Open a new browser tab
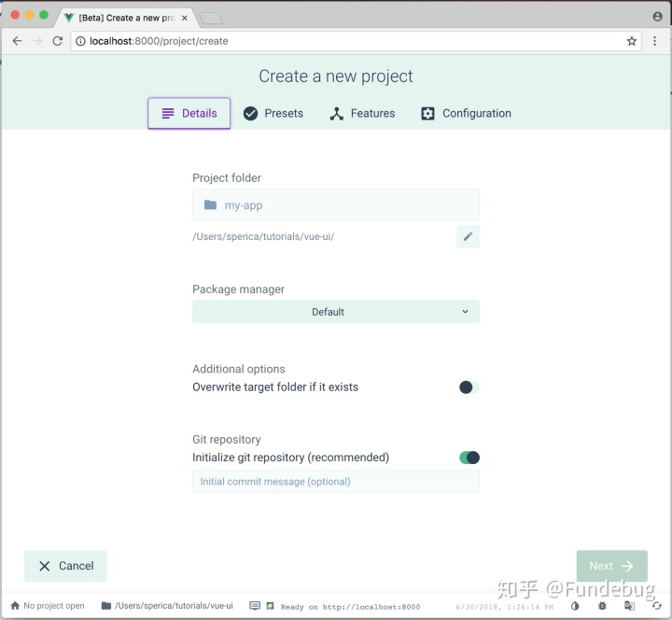Viewport: 672px width, 620px height. (x=211, y=18)
